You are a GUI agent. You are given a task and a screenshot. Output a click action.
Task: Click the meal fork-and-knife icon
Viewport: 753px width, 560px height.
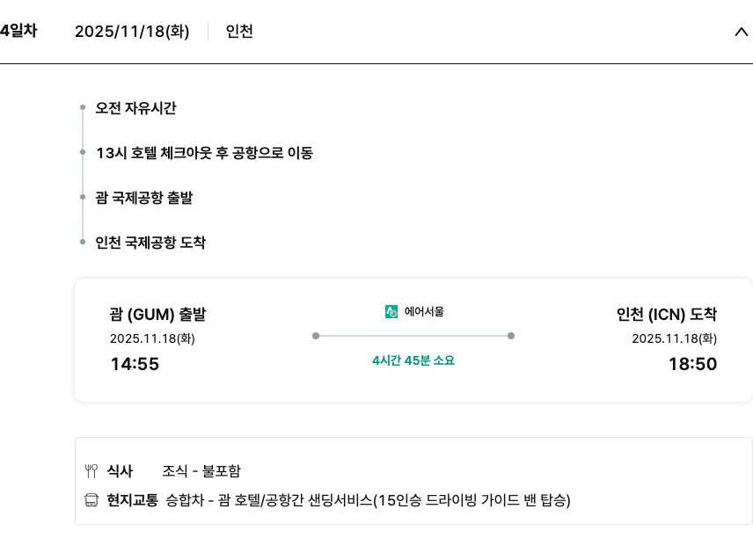point(91,470)
